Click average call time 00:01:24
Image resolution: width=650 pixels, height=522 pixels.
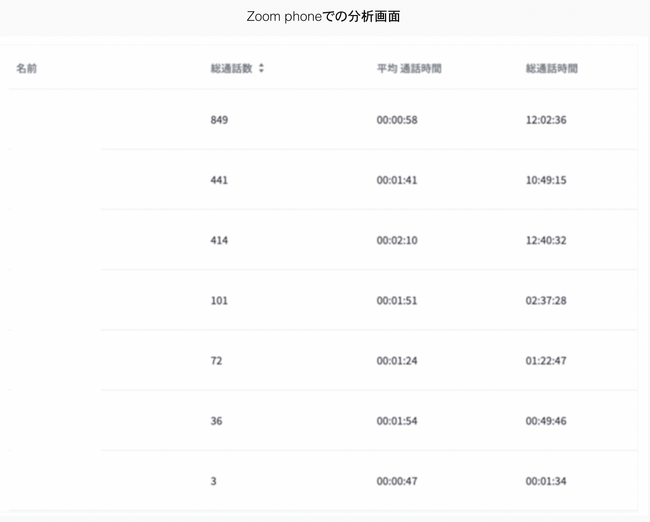[x=398, y=360]
